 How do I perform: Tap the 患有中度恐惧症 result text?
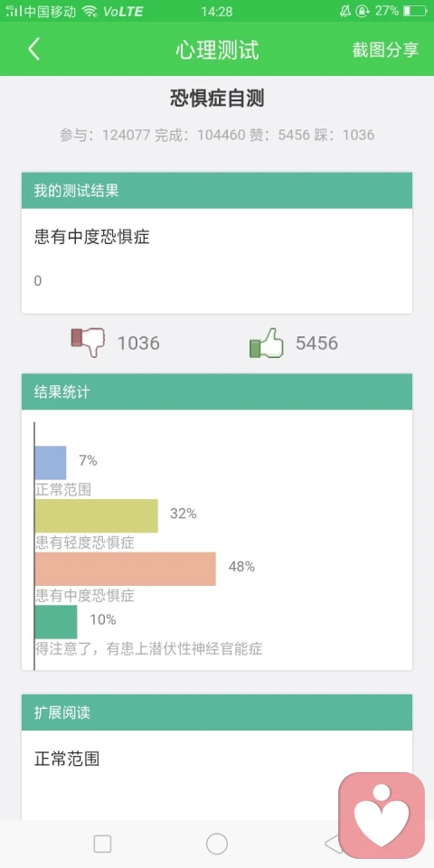92,238
